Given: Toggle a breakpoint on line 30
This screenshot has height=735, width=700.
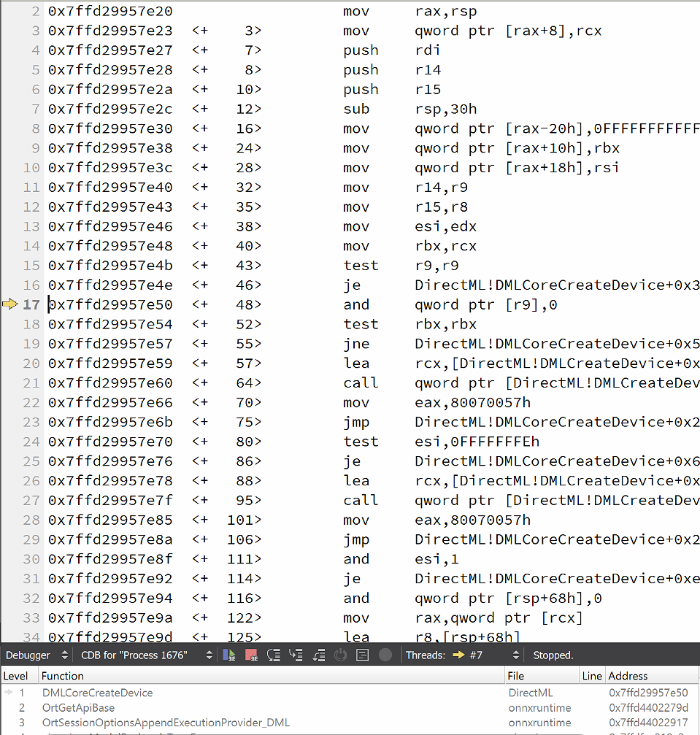Looking at the screenshot, I should click(9, 558).
